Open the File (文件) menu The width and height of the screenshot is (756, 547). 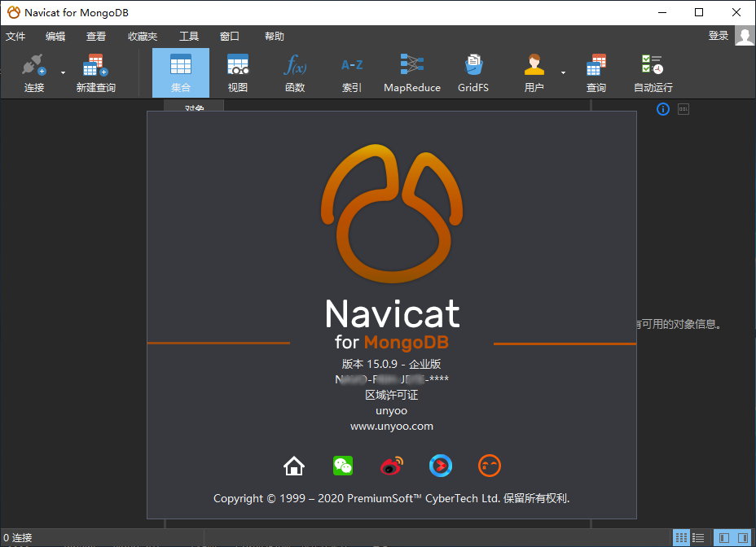coord(15,36)
